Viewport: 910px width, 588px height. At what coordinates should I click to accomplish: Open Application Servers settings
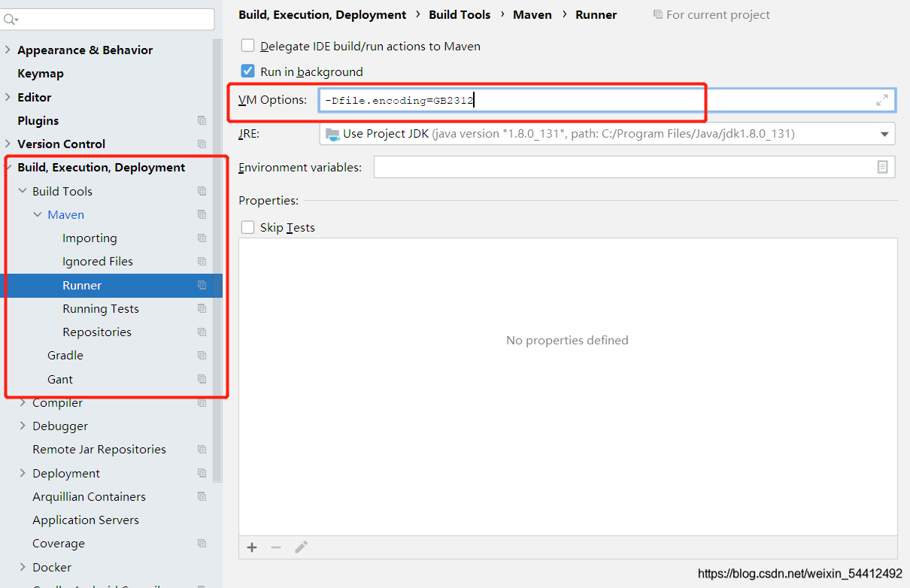pos(86,520)
